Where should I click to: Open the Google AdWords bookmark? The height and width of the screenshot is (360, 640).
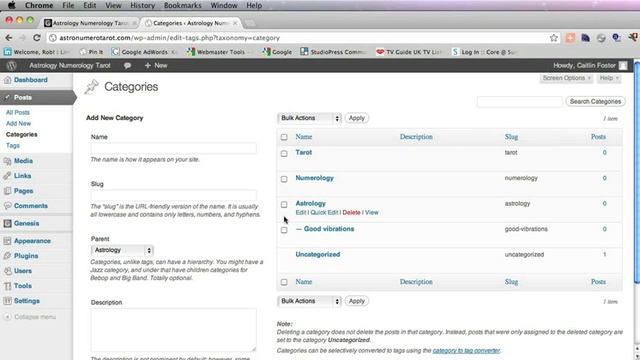coord(144,52)
